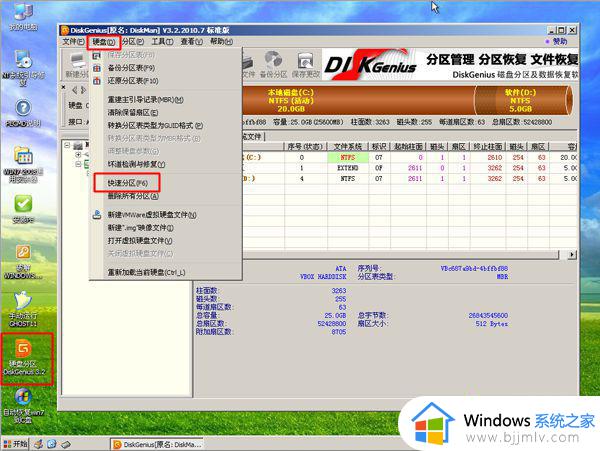Click the new VMWare virtual disk icon
Viewport: 600px width, 451px height.
(97, 215)
